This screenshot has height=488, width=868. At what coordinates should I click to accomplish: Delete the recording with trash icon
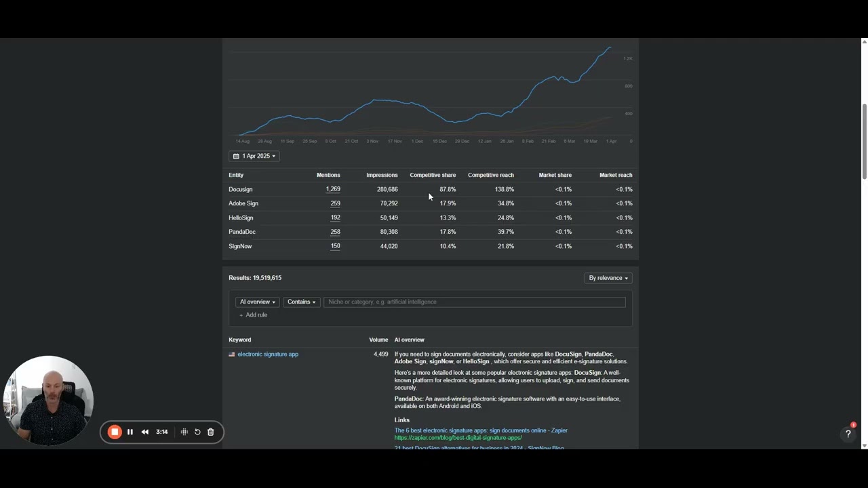coord(210,432)
